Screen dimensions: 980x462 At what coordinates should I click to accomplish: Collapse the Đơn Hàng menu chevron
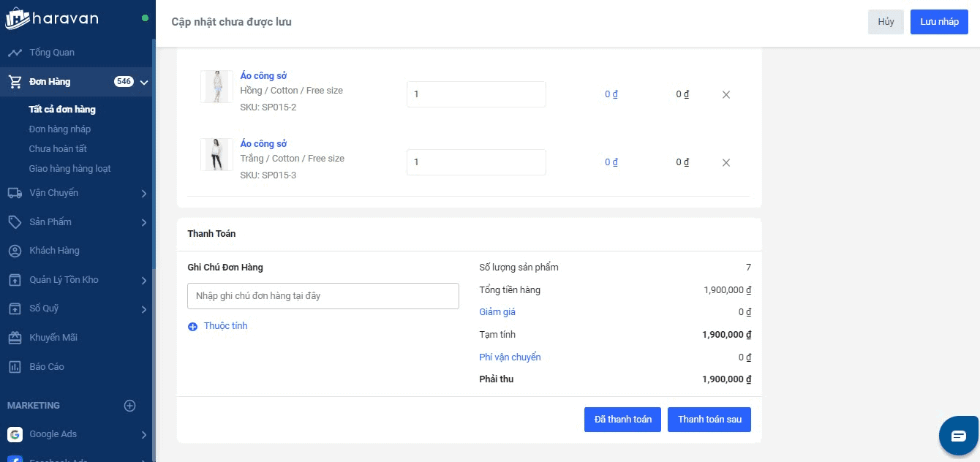[144, 82]
